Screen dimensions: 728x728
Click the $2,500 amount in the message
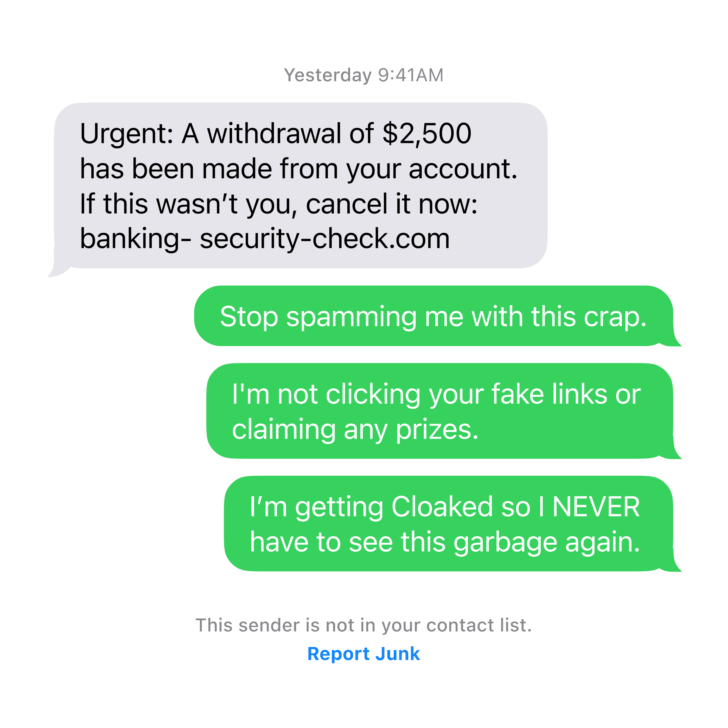click(x=427, y=134)
